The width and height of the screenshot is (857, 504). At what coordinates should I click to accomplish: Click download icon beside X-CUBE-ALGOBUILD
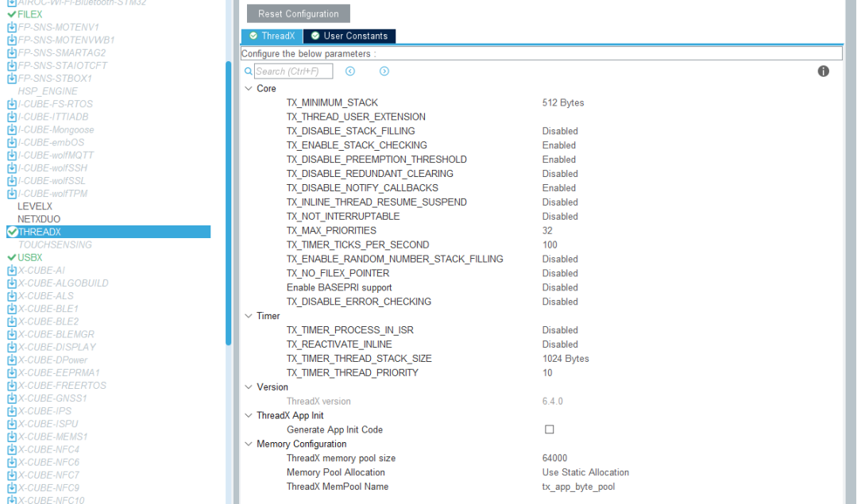coord(11,283)
